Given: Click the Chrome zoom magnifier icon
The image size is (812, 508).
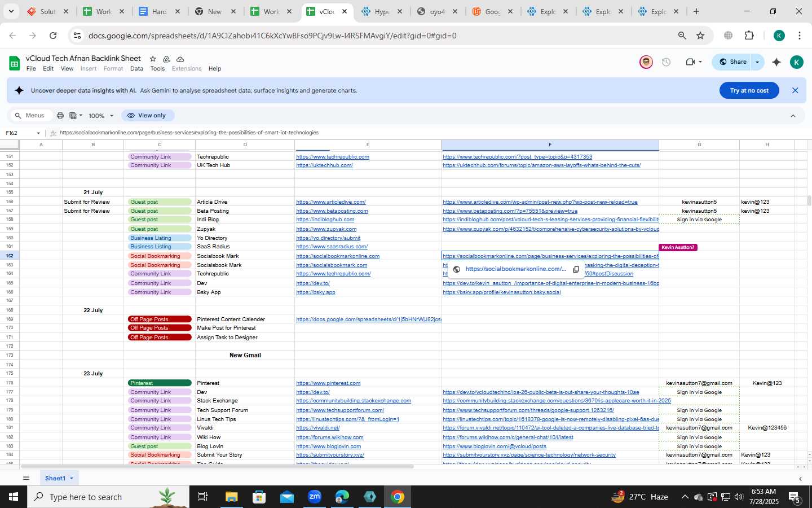Looking at the screenshot, I should pyautogui.click(x=682, y=36).
